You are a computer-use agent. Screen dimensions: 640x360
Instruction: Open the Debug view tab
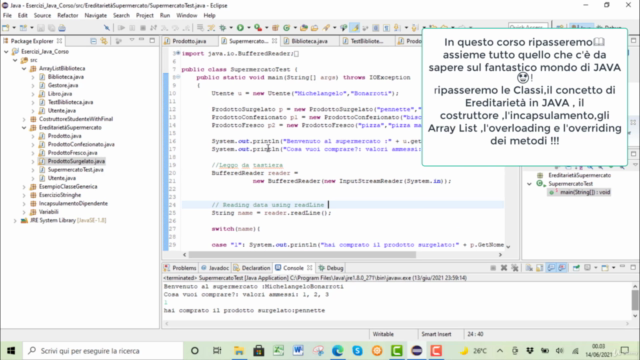pos(331,268)
